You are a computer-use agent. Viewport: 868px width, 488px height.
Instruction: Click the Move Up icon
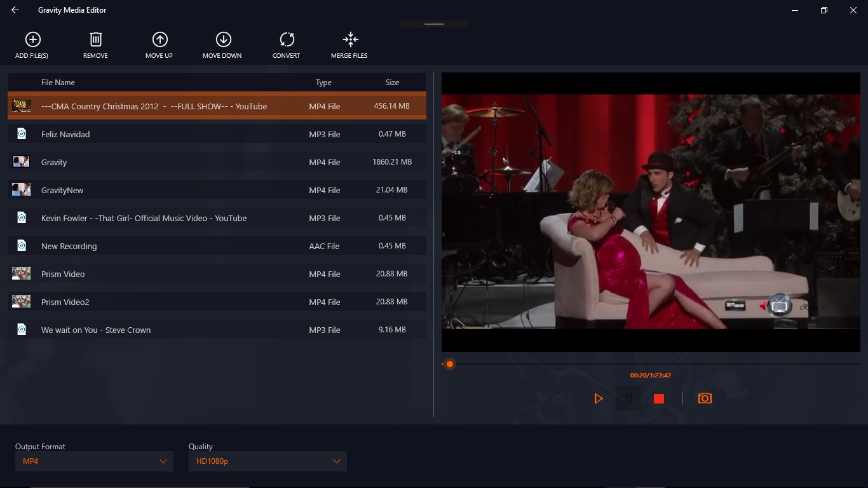pos(159,39)
